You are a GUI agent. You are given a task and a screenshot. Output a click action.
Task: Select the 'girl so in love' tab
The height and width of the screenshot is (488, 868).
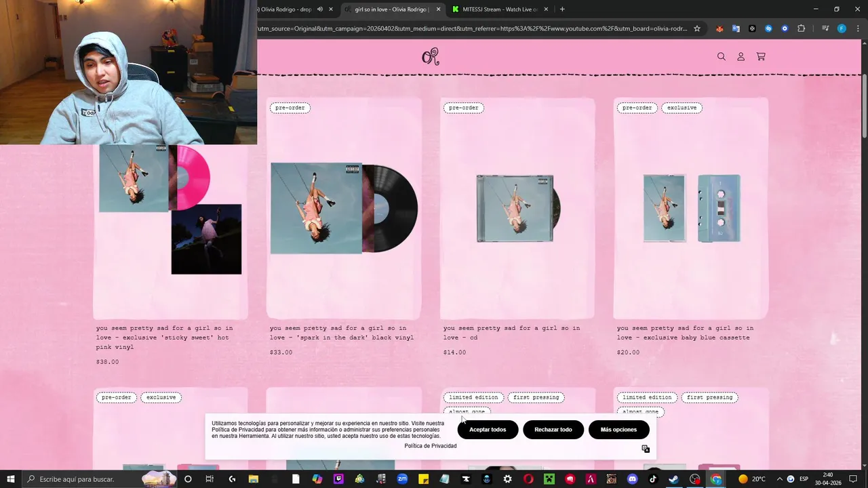coord(391,9)
